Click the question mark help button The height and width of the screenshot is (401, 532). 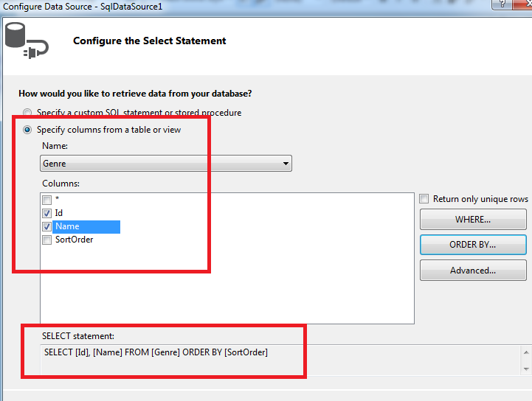(502, 4)
